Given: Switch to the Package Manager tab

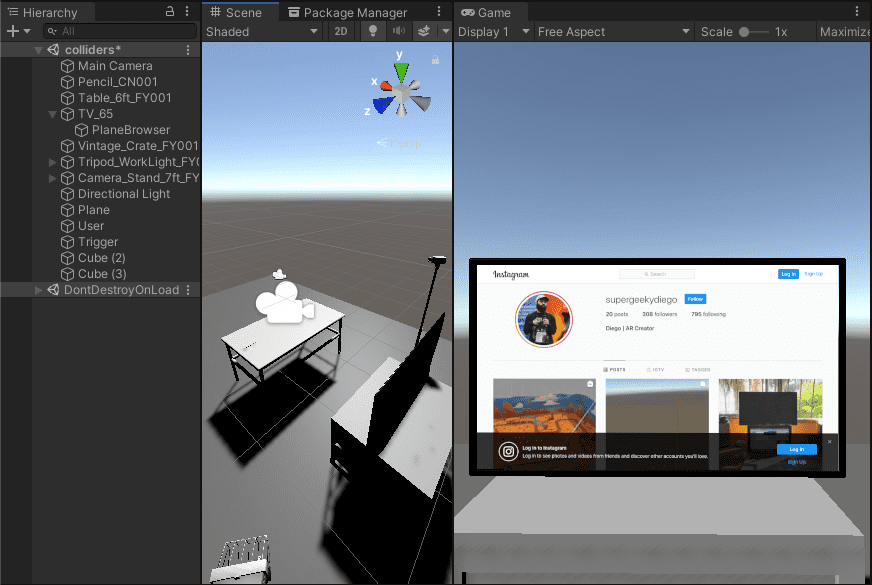Looking at the screenshot, I should click(346, 12).
